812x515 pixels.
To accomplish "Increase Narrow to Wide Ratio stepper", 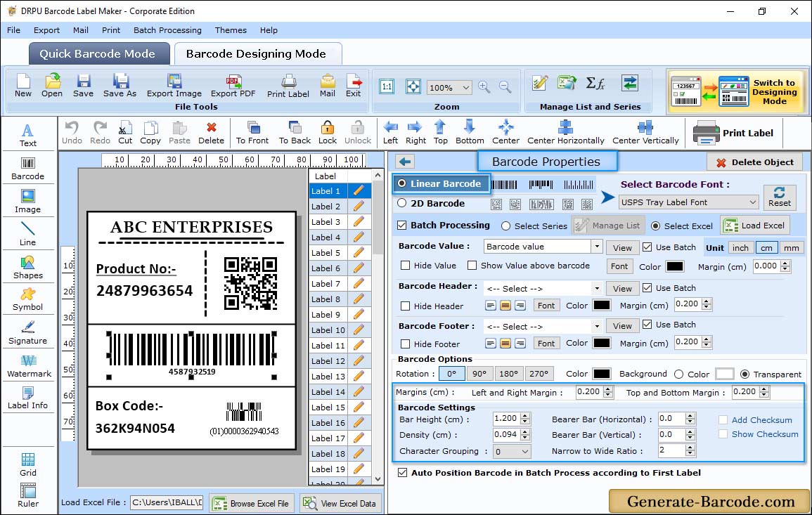I will pyautogui.click(x=690, y=448).
